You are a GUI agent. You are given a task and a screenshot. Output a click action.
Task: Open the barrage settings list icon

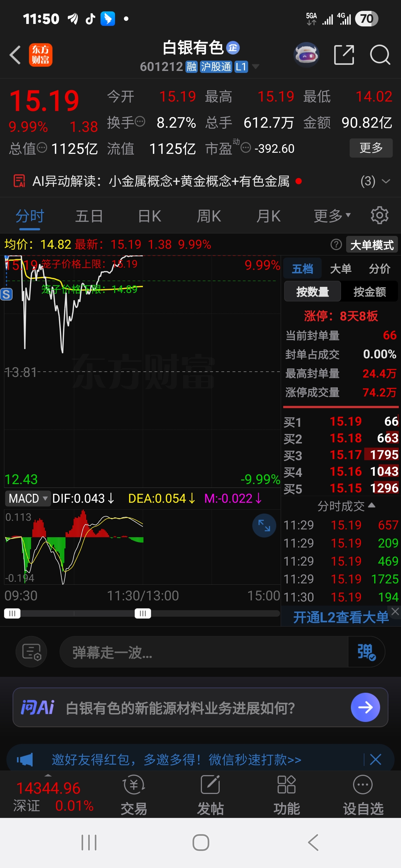point(31,652)
